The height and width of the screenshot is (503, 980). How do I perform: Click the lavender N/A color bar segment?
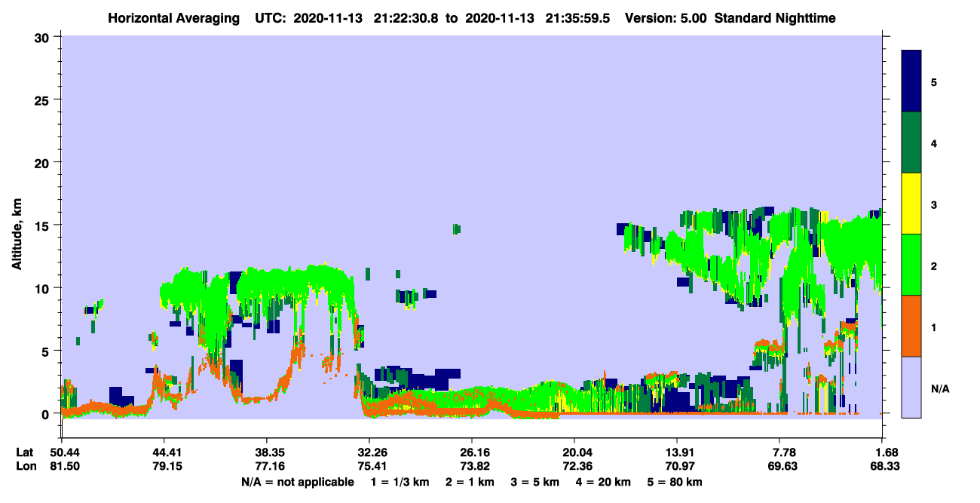pyautogui.click(x=911, y=387)
